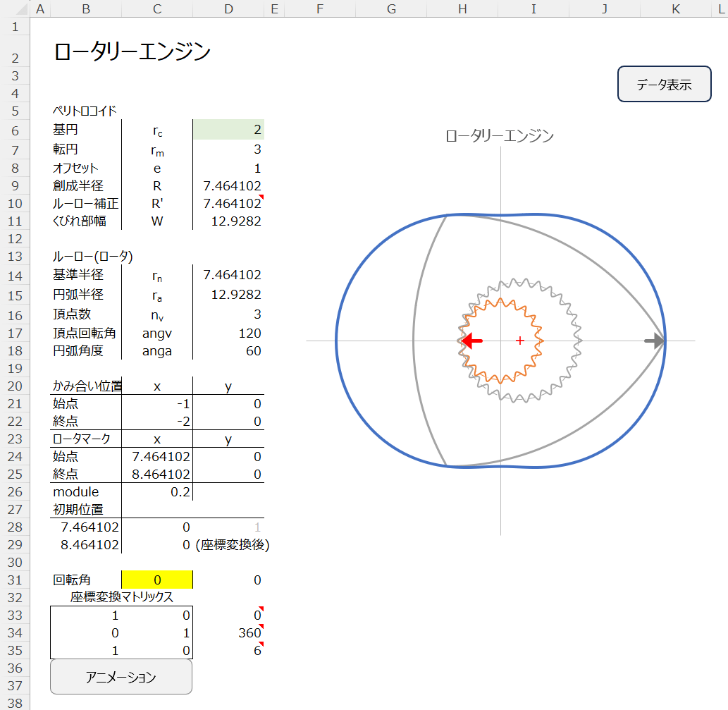The height and width of the screenshot is (710, 728).
Task: Select column H header
Action: click(462, 8)
